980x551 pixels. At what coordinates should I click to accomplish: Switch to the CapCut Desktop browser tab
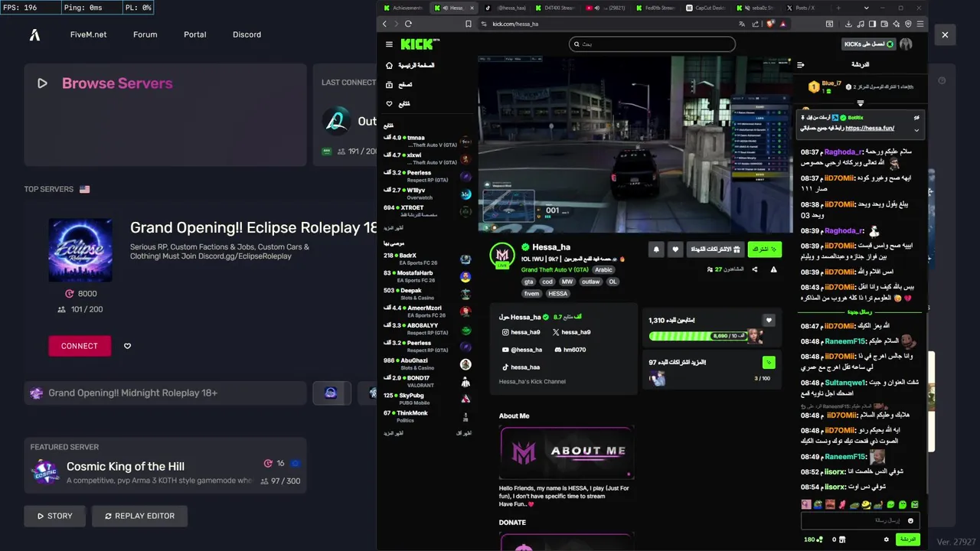coord(706,8)
